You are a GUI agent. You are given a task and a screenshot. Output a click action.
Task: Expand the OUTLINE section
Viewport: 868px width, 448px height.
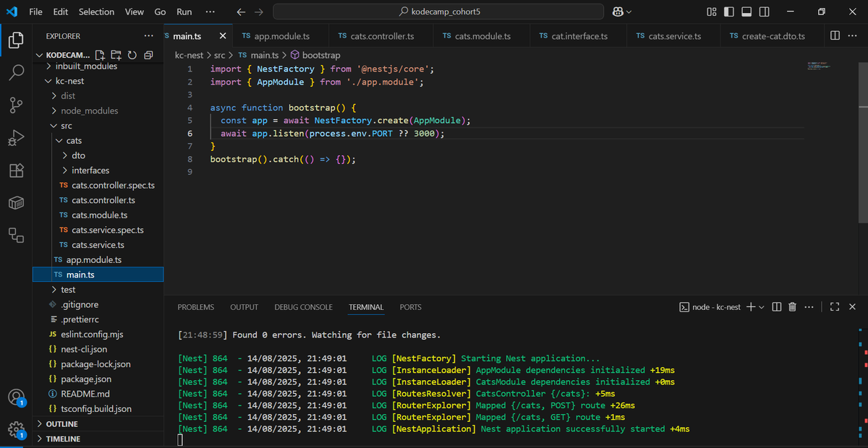98,424
